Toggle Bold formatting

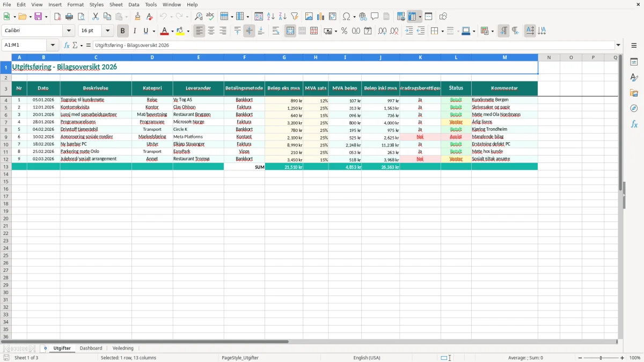(123, 31)
